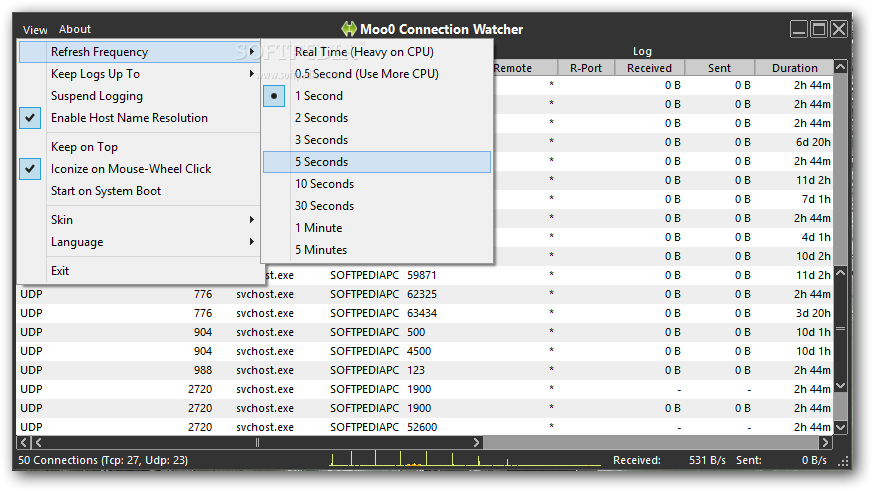Jump to leftmost with the scroll-start arrow
Viewport: 873px width, 491px height.
click(x=24, y=443)
